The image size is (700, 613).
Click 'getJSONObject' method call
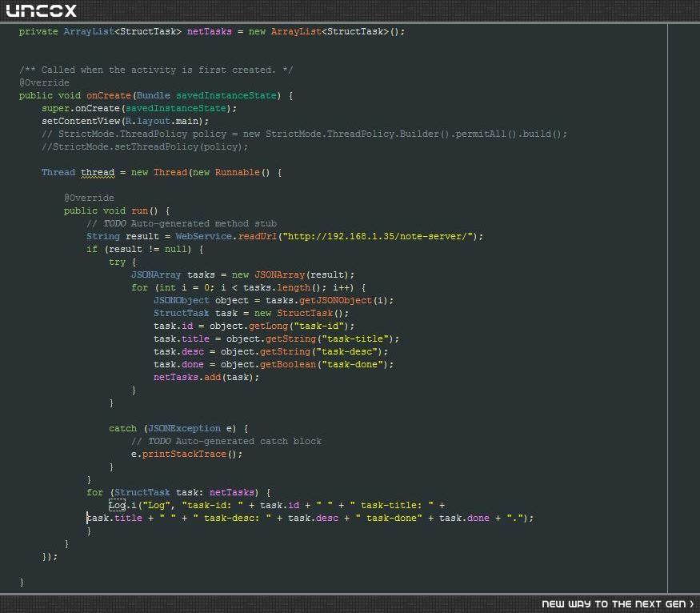coord(335,300)
